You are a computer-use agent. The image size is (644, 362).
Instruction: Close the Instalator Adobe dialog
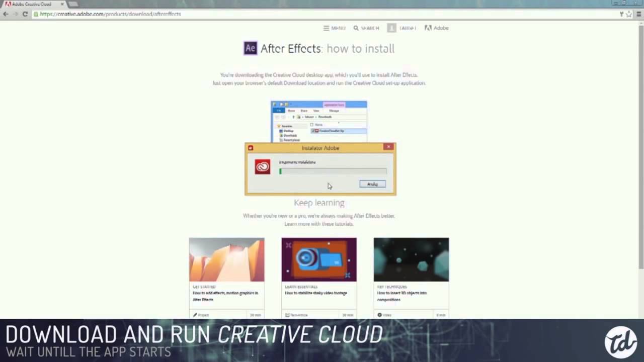click(x=388, y=147)
